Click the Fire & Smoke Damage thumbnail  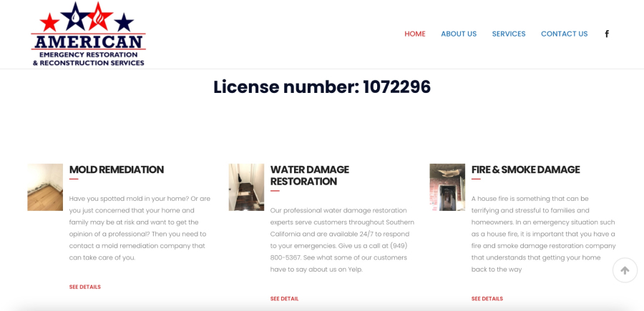(x=447, y=187)
